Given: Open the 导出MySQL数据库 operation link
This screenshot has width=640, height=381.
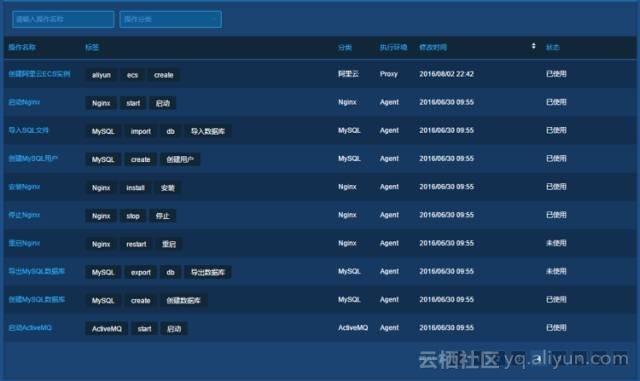Looking at the screenshot, I should pos(36,271).
